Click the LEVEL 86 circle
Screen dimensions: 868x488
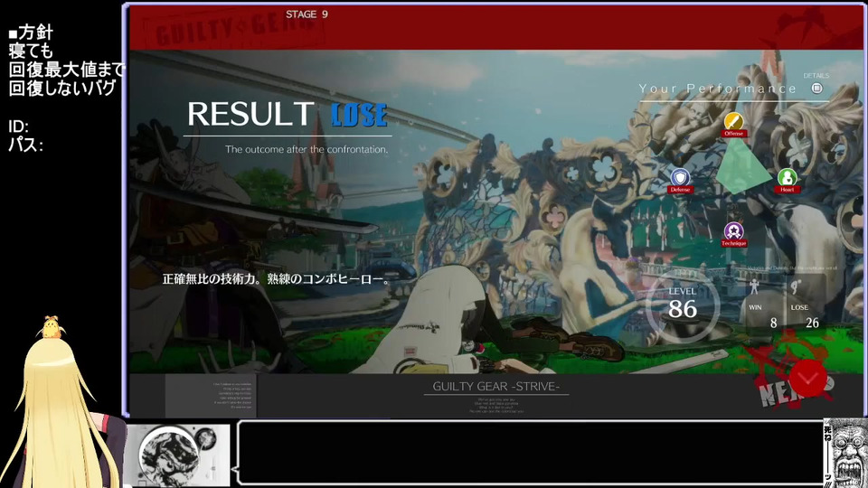click(x=682, y=306)
